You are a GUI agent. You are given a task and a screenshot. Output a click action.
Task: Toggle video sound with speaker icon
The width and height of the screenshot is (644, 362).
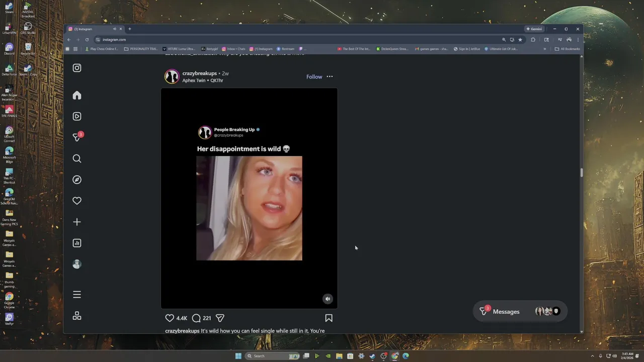pos(328,299)
